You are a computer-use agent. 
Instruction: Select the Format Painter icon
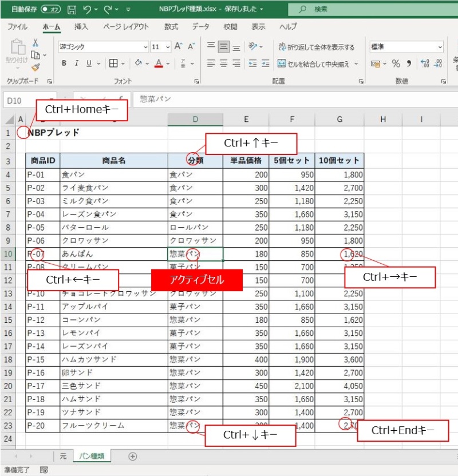(35, 69)
